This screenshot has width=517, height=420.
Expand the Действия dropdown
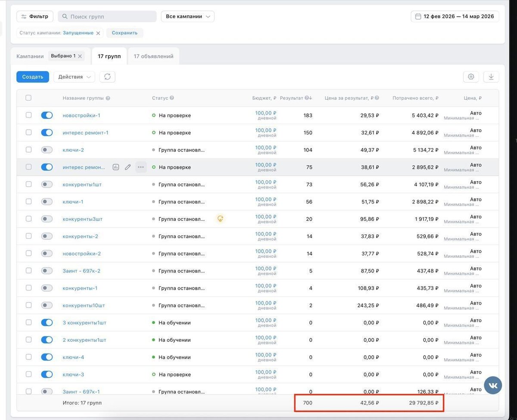(x=74, y=77)
